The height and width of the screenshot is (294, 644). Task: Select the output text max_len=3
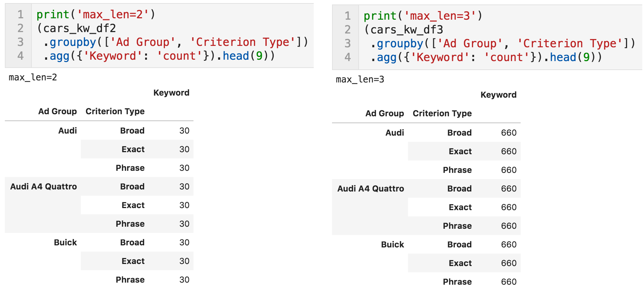pos(360,79)
